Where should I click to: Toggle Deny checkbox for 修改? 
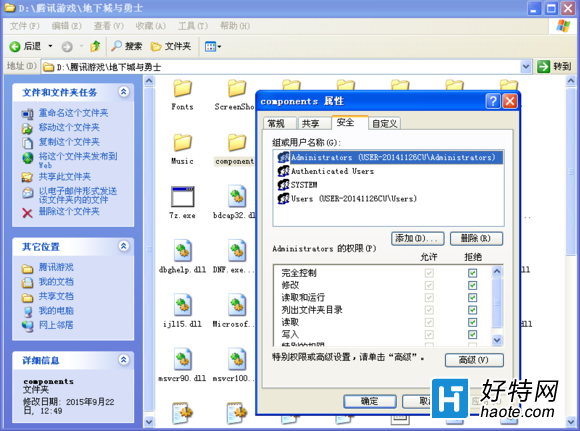tap(472, 285)
